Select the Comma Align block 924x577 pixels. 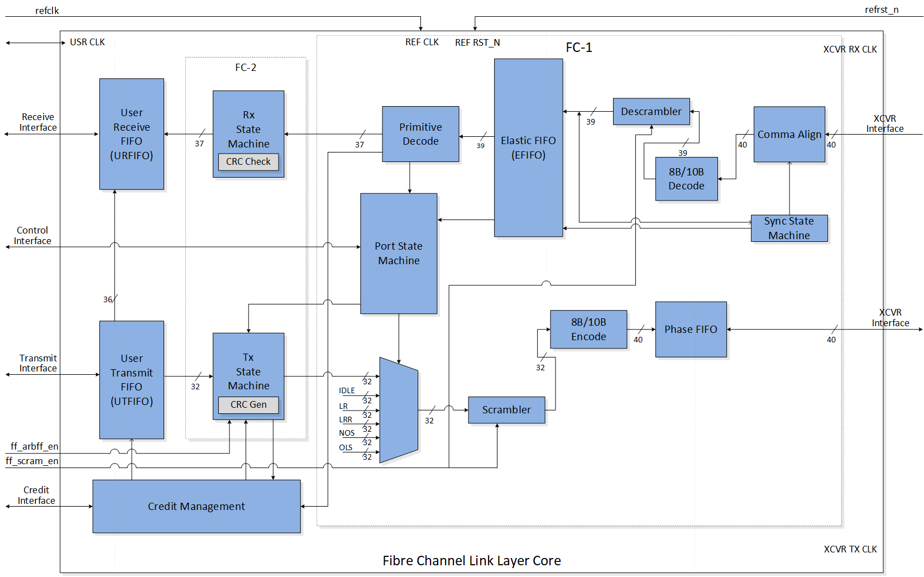(789, 134)
